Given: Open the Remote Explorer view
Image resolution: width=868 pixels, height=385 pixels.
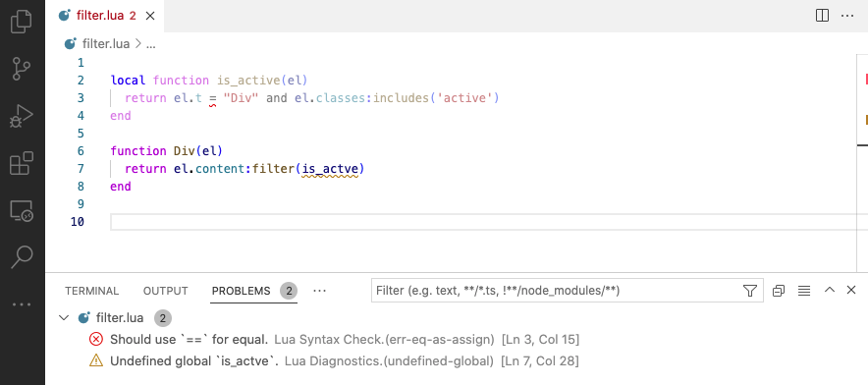Looking at the screenshot, I should [22, 210].
